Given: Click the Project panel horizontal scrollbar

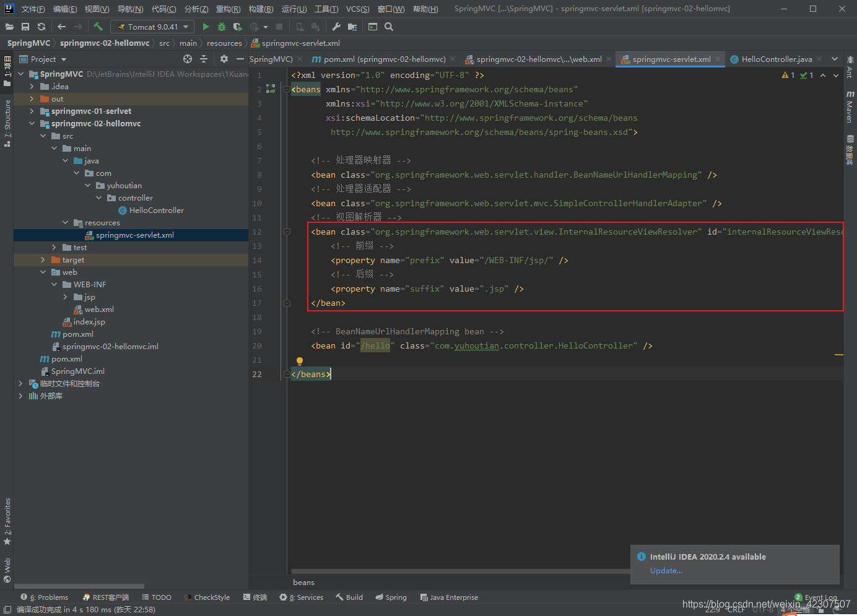Looking at the screenshot, I should (79, 586).
